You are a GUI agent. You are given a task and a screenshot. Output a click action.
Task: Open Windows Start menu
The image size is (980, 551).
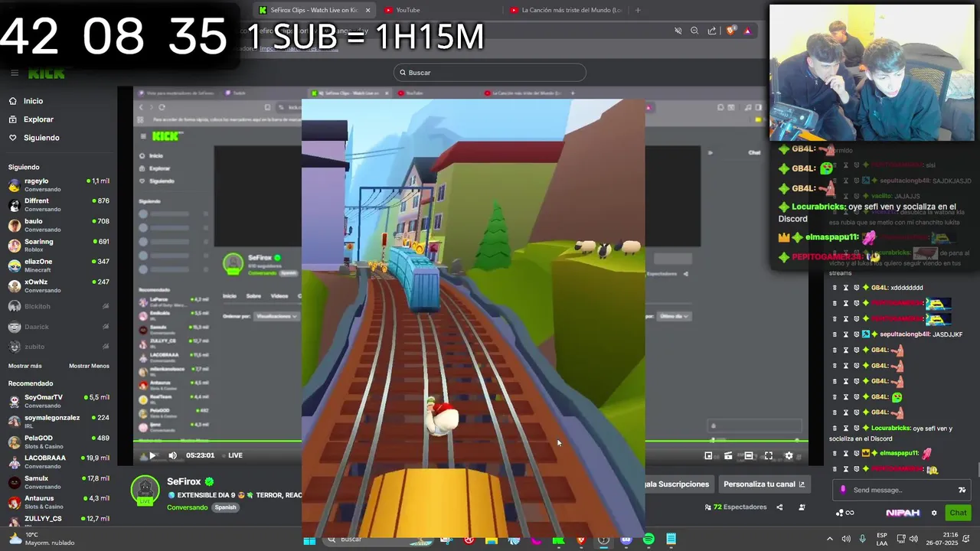309,540
